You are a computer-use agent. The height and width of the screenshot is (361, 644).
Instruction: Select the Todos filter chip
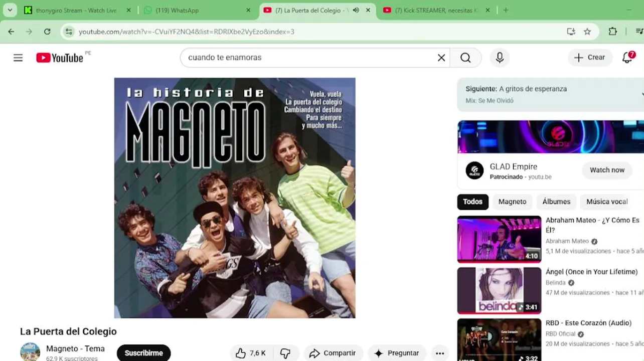[x=472, y=202]
